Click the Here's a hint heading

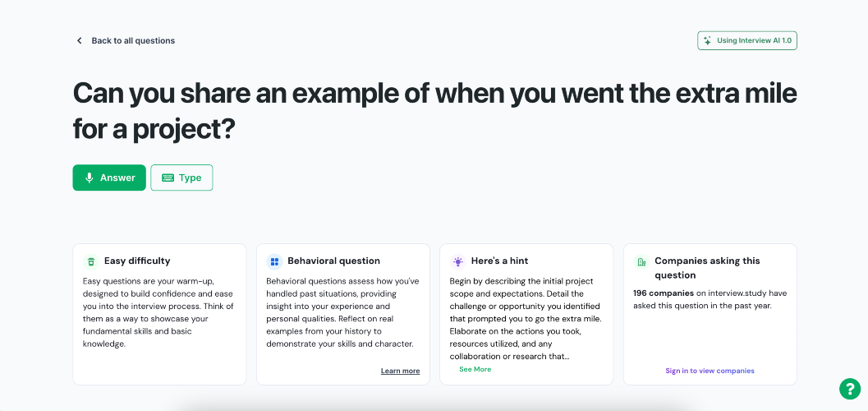coord(500,261)
